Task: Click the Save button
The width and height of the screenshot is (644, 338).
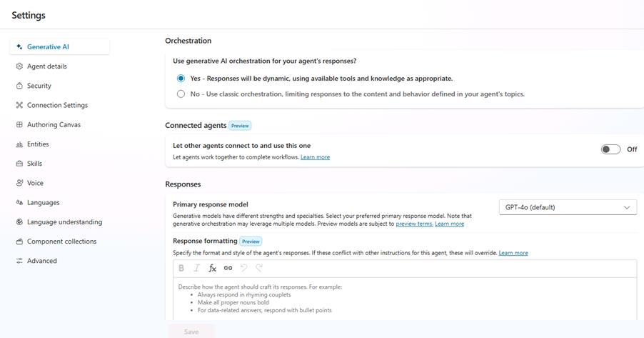Action: (x=191, y=332)
